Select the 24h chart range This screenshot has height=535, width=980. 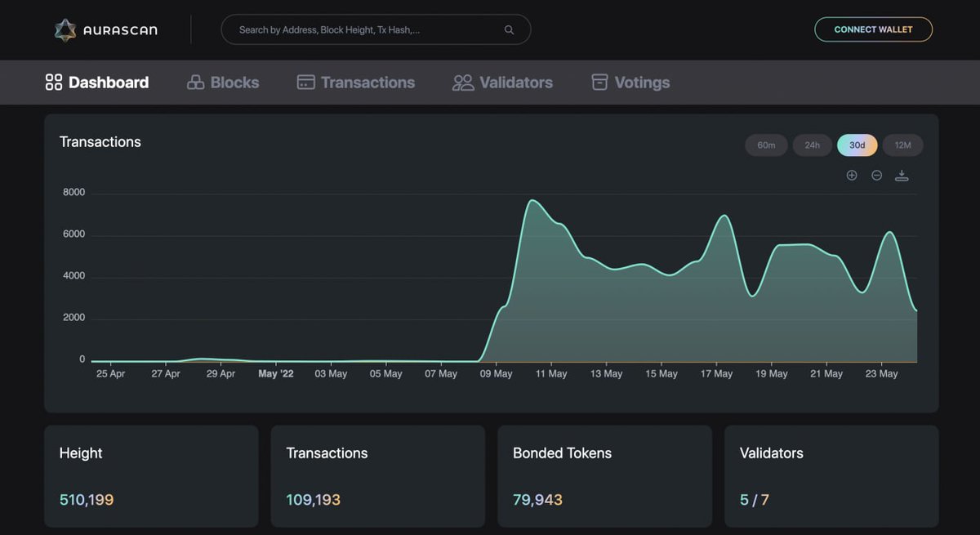(812, 145)
